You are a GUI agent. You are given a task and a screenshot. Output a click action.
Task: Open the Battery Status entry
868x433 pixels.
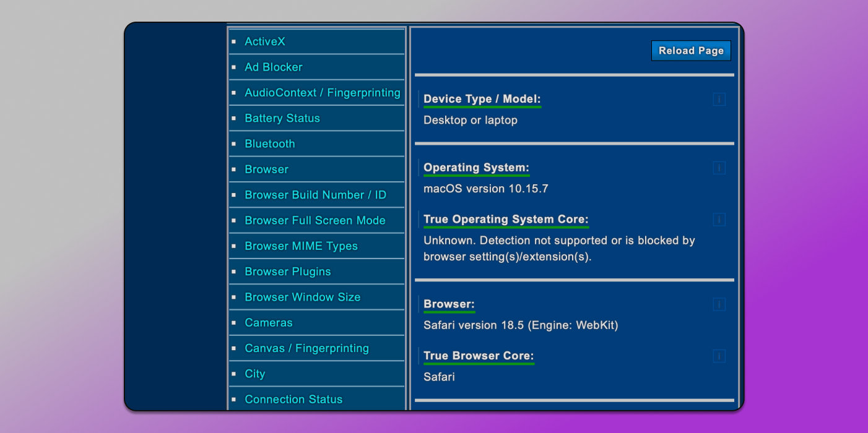[x=282, y=118]
